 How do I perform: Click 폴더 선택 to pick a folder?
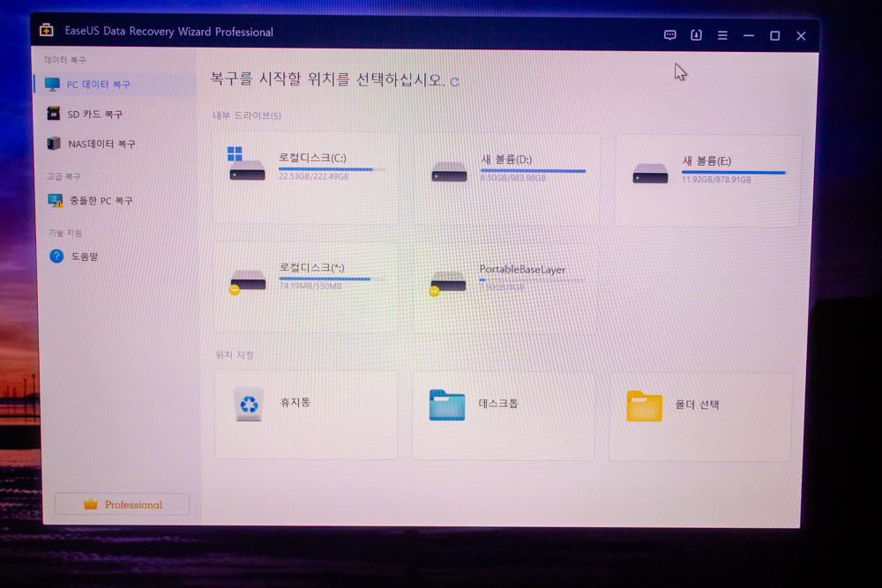tap(700, 418)
